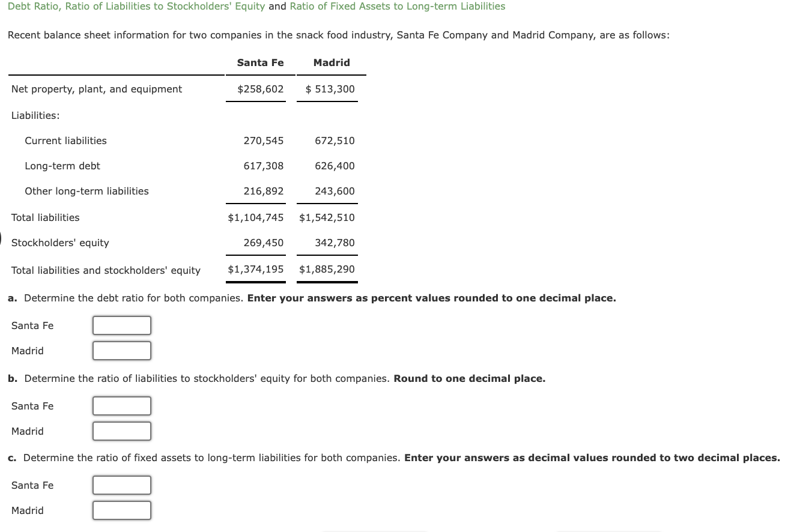This screenshot has height=532, width=800.
Task: Select the Current liabilities row label
Action: tap(65, 141)
